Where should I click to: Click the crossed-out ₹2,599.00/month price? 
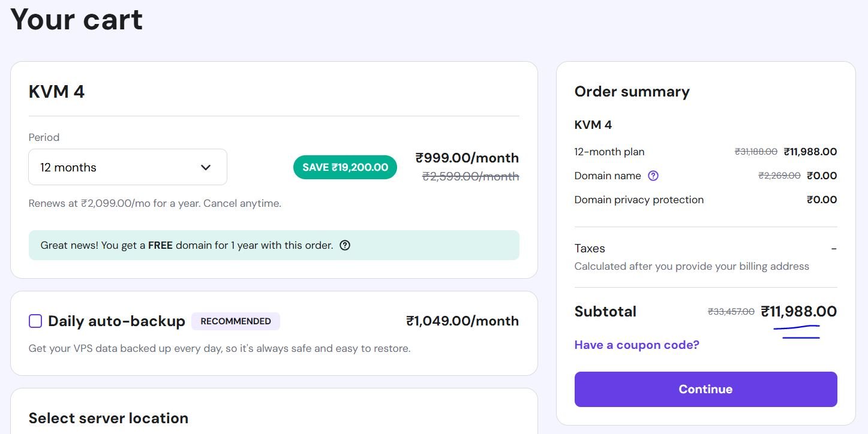coord(470,176)
